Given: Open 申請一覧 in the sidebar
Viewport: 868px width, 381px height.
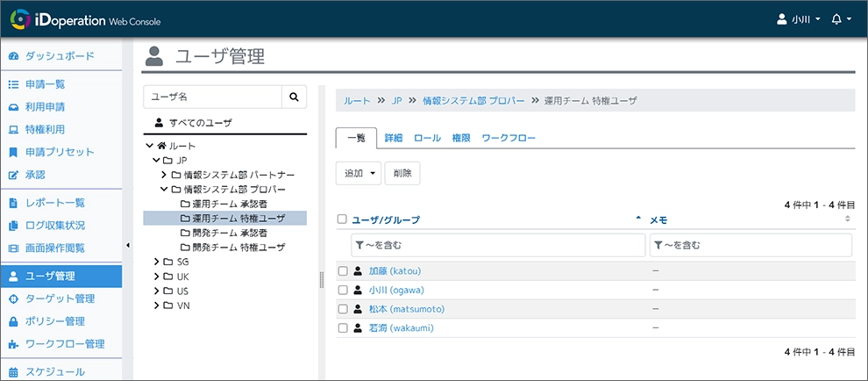Looking at the screenshot, I should [60, 84].
